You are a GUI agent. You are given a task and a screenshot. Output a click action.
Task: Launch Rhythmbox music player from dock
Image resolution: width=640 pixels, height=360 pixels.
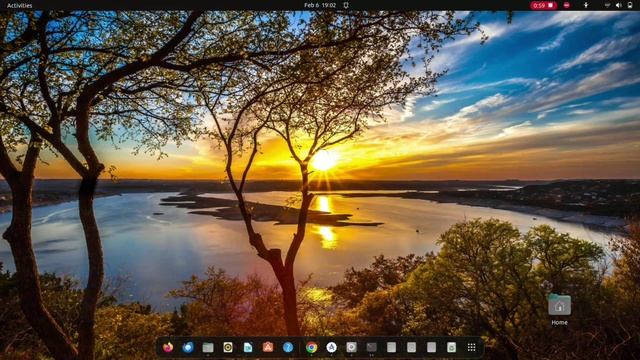click(x=228, y=347)
